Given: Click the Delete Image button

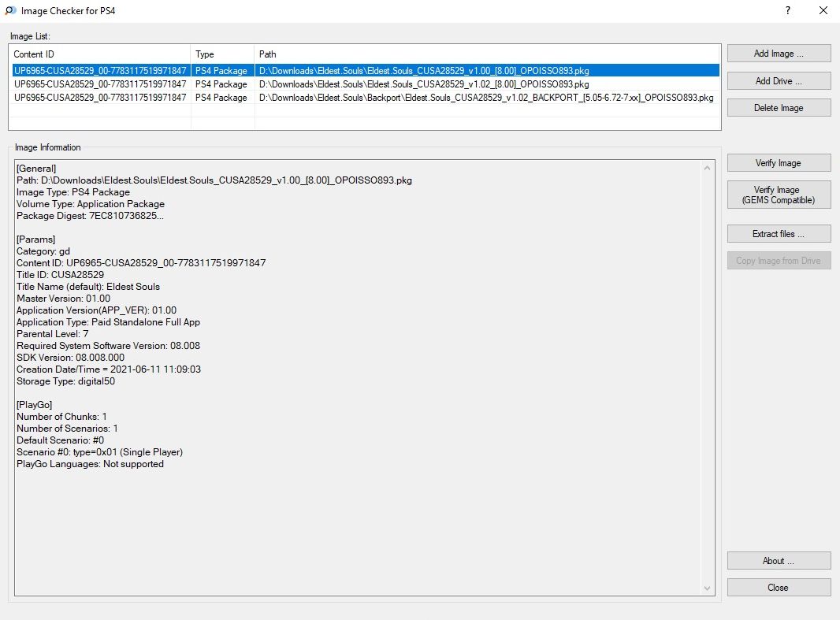Looking at the screenshot, I should click(779, 108).
